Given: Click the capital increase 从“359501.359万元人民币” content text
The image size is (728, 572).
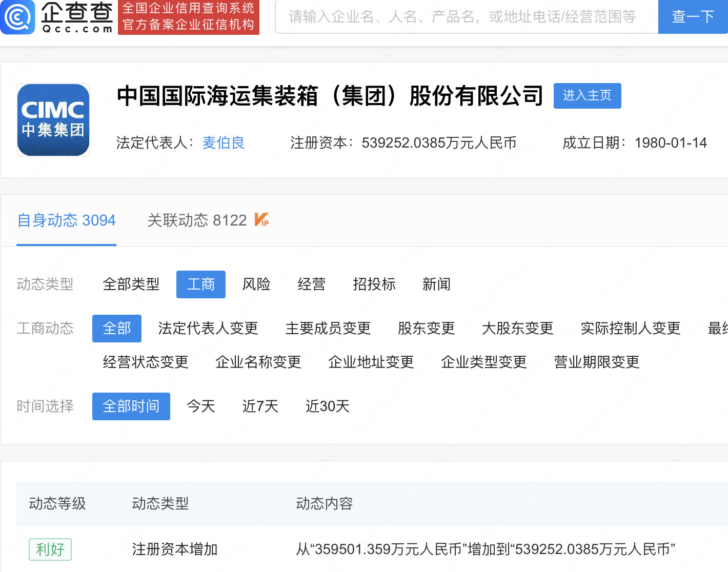Looking at the screenshot, I should [x=486, y=549].
